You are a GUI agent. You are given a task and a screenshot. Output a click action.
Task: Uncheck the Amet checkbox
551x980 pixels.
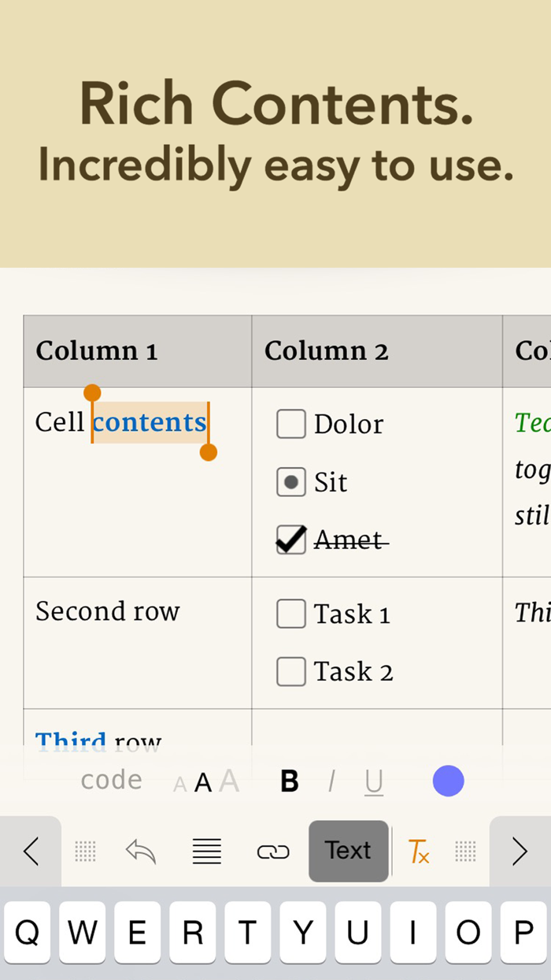tap(290, 540)
